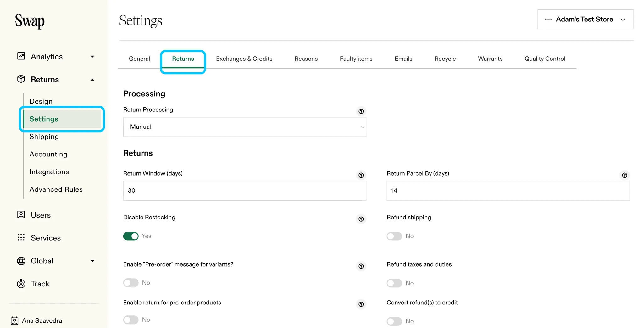Screen dimensions: 644x328
Task: Click the Users person icon
Action: pos(21,215)
